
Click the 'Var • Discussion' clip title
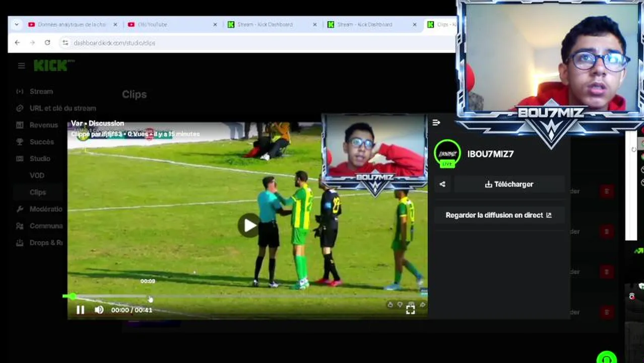tap(97, 124)
